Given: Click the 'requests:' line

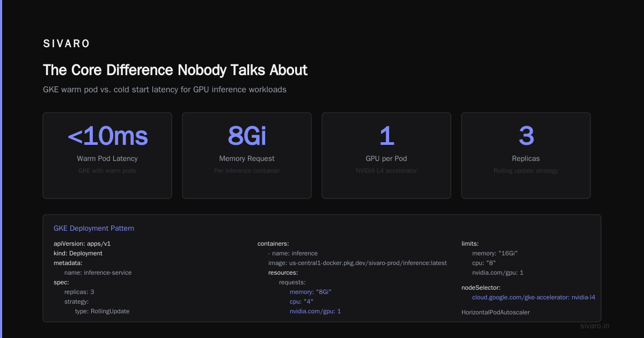Looking at the screenshot, I should point(292,282).
